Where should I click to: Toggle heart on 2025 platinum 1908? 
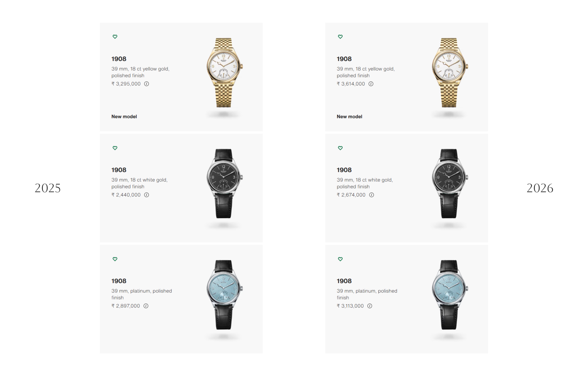point(115,259)
